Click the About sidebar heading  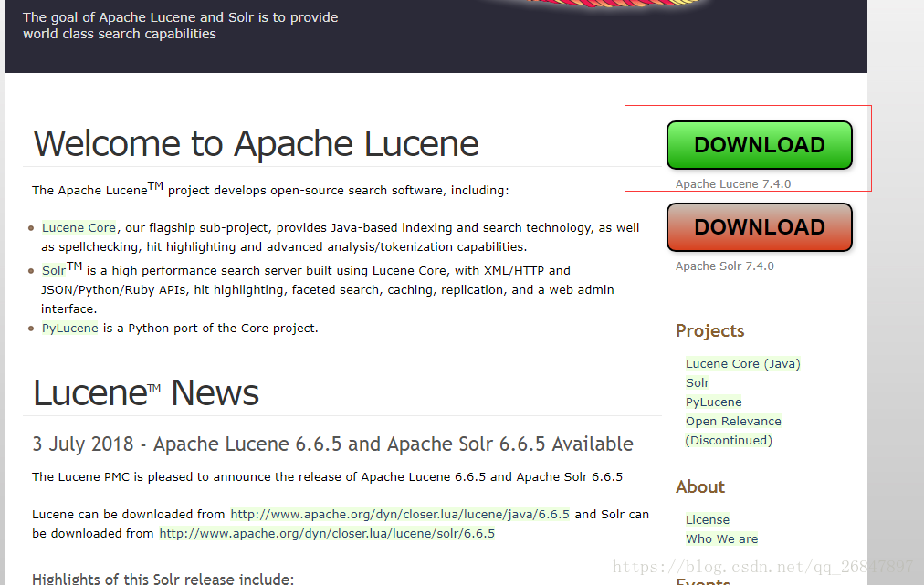point(700,486)
